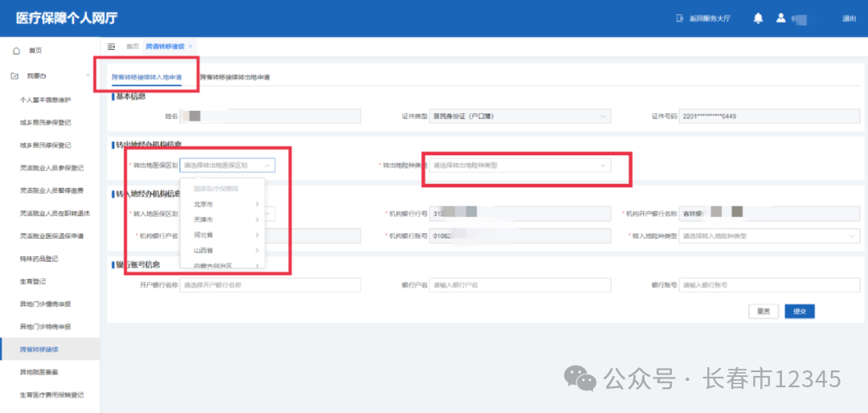Click the 我要办 folder icon in sidebar
Screen dimensions: 868x413
(x=14, y=76)
